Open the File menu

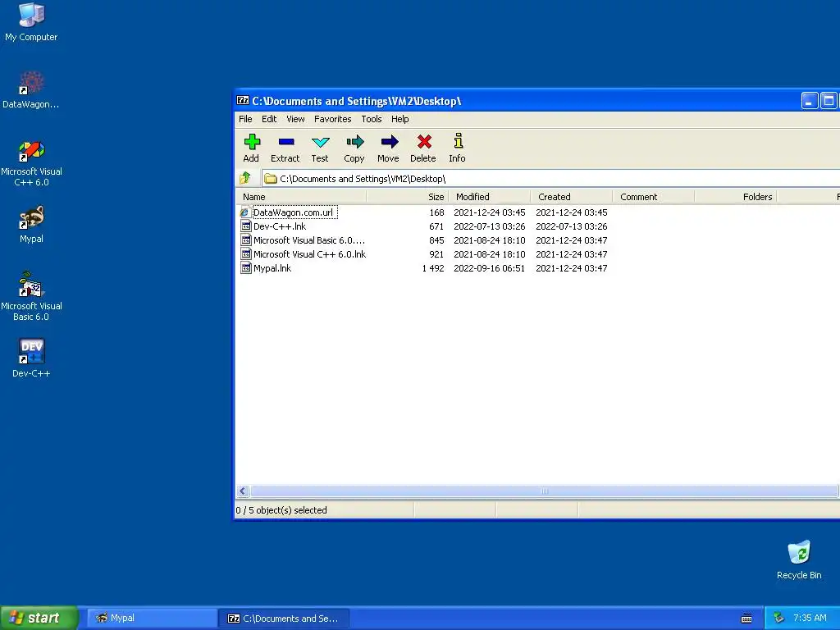[x=245, y=119]
